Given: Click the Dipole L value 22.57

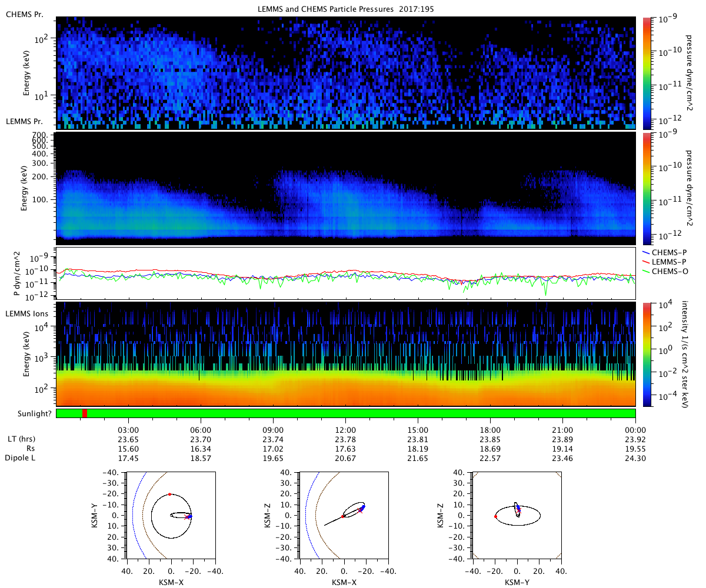Looking at the screenshot, I should [x=491, y=457].
